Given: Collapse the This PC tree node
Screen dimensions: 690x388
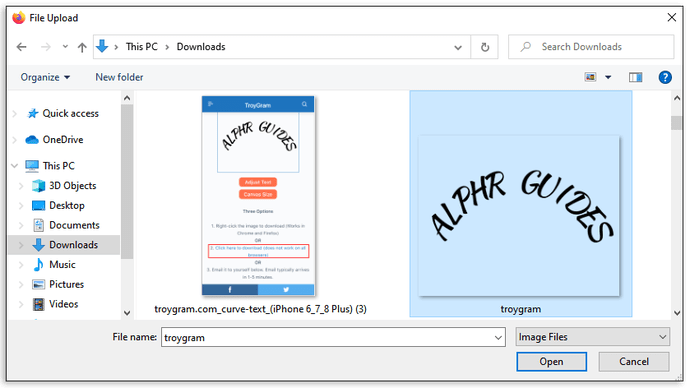Looking at the screenshot, I should coord(15,166).
